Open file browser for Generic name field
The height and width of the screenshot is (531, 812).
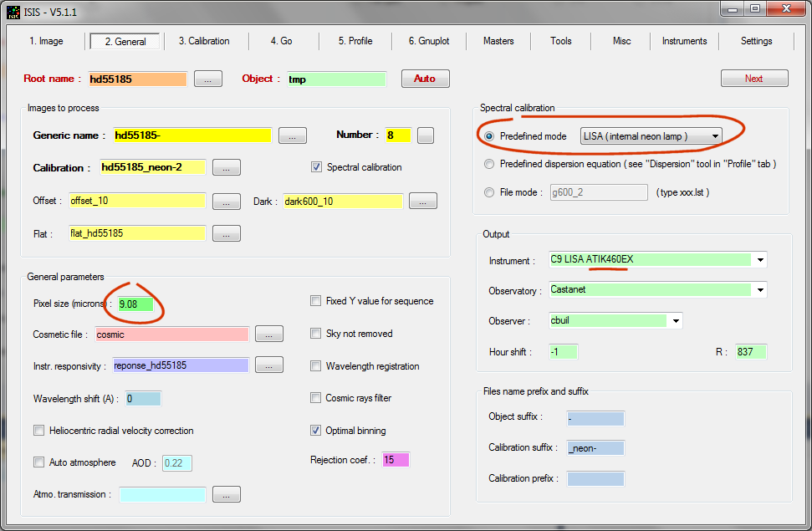pos(292,135)
